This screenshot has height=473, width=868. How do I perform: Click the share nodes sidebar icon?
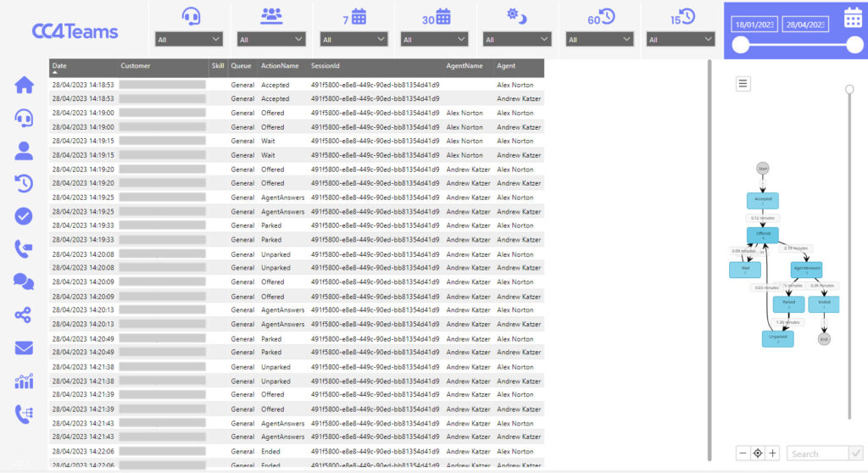click(x=24, y=314)
